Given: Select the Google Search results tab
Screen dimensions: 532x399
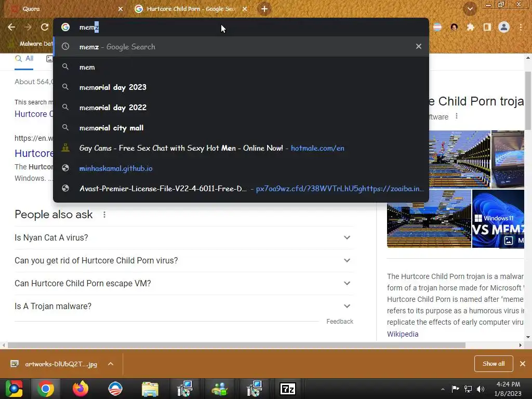Looking at the screenshot, I should [190, 9].
